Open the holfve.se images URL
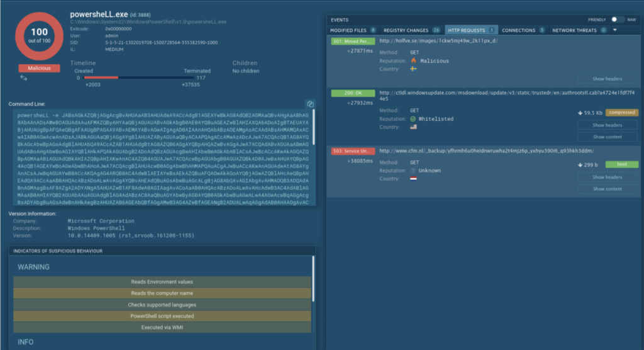Image resolution: width=644 pixels, height=350 pixels. 438,41
